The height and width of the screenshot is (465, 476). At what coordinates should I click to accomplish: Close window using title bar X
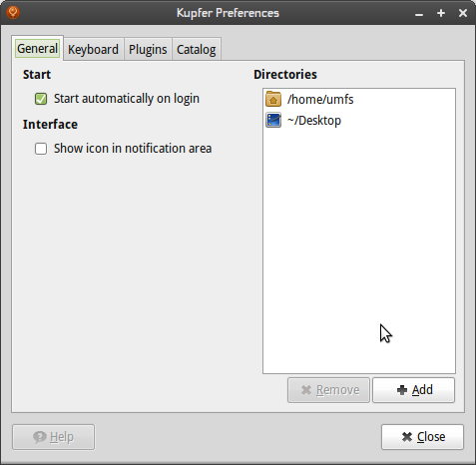pyautogui.click(x=463, y=13)
